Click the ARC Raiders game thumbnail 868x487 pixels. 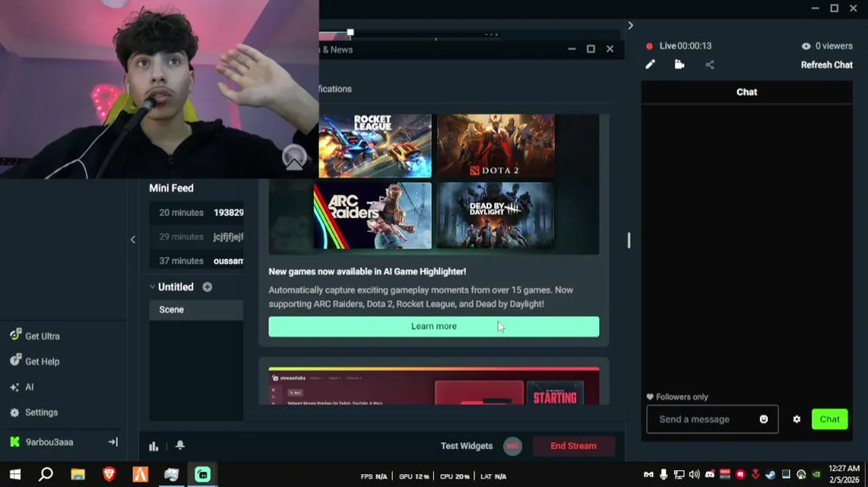372,216
